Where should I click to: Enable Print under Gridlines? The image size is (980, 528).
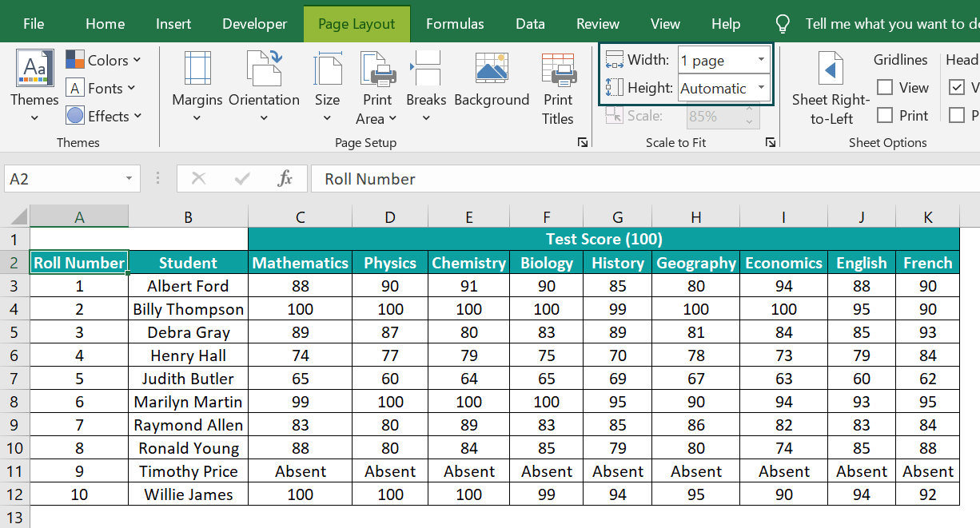(886, 115)
